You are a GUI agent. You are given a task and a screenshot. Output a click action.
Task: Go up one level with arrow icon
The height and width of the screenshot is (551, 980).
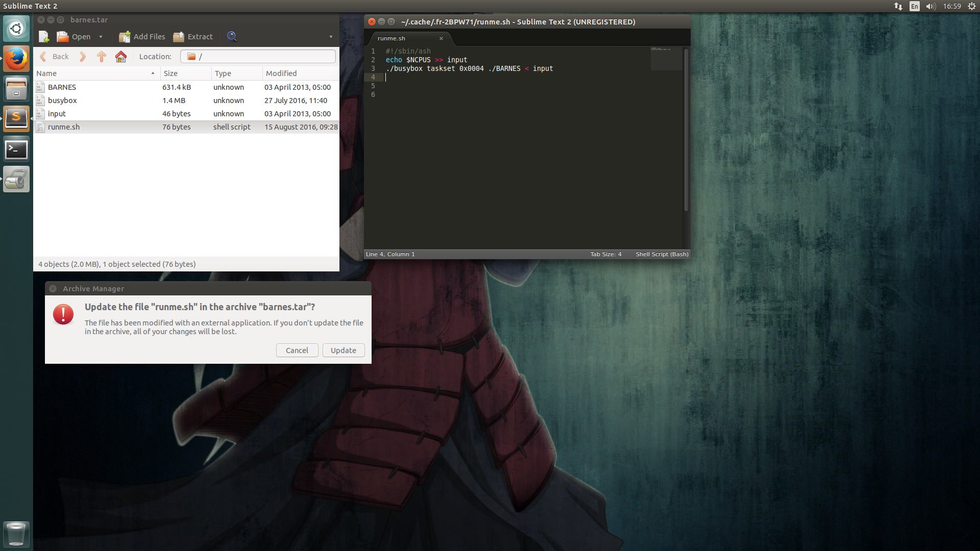point(102,57)
